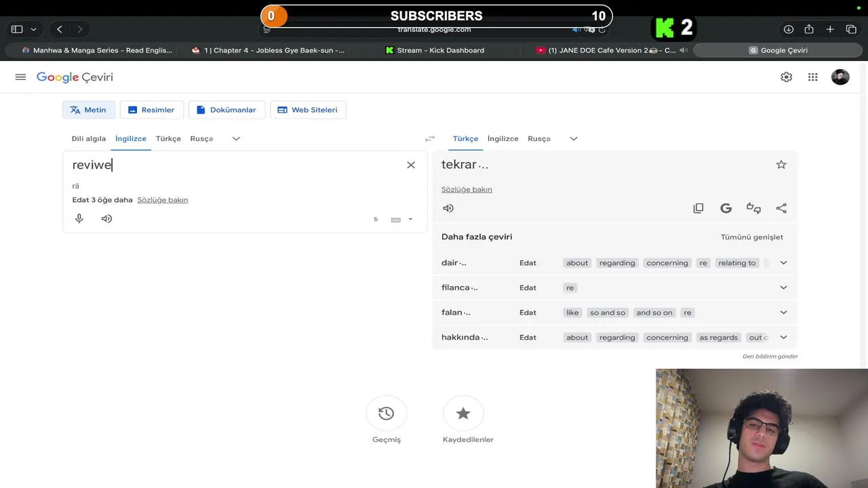Click the translate.google.com address bar
The image size is (868, 488).
(x=434, y=29)
